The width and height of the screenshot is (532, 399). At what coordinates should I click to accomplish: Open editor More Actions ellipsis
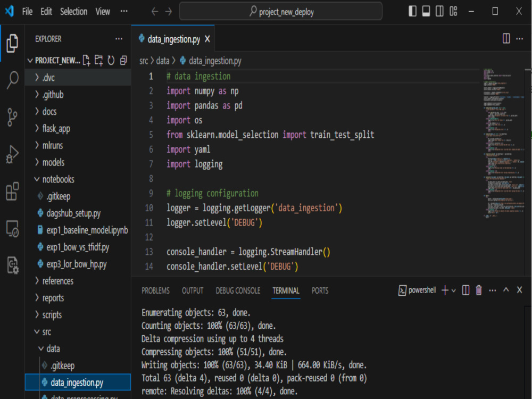coord(519,39)
